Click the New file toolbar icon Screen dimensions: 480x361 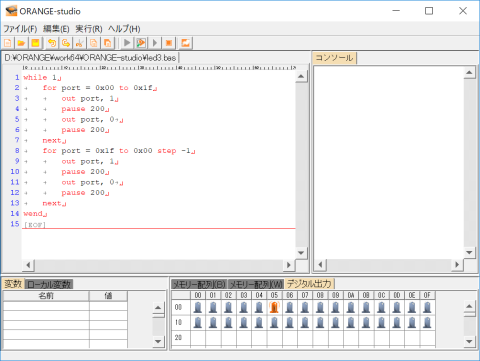pos(8,43)
